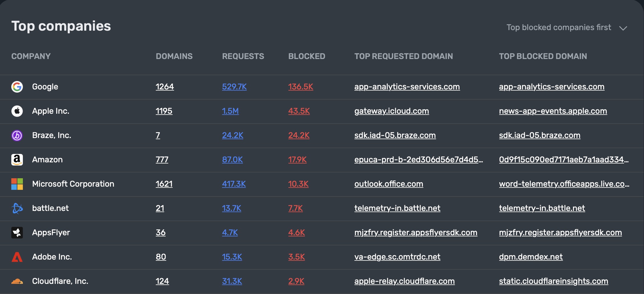The height and width of the screenshot is (294, 644).
Task: Open outlook.office.com domain link
Action: tap(389, 184)
